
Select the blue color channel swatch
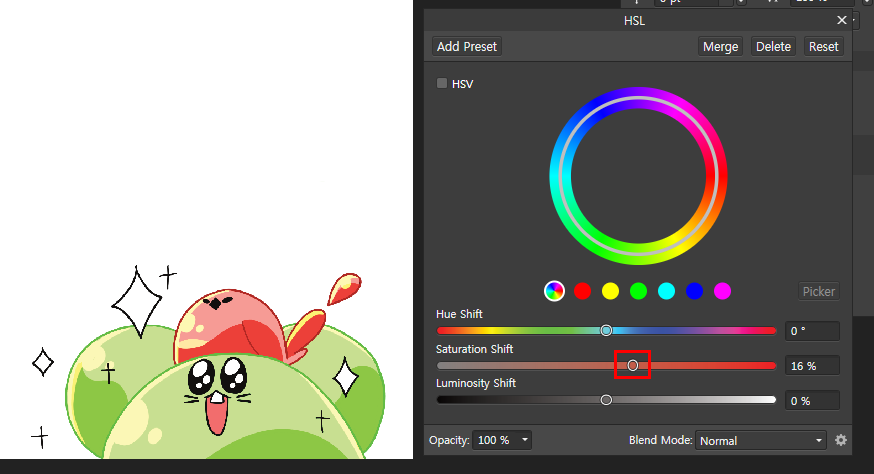pyautogui.click(x=695, y=291)
